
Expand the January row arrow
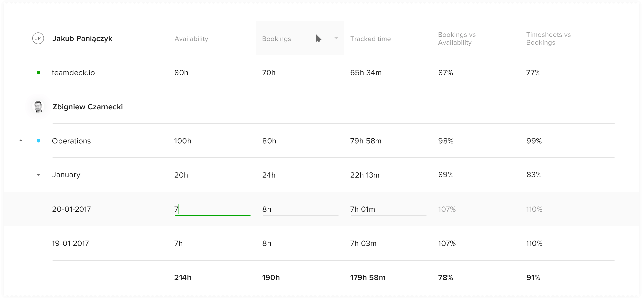(x=38, y=175)
